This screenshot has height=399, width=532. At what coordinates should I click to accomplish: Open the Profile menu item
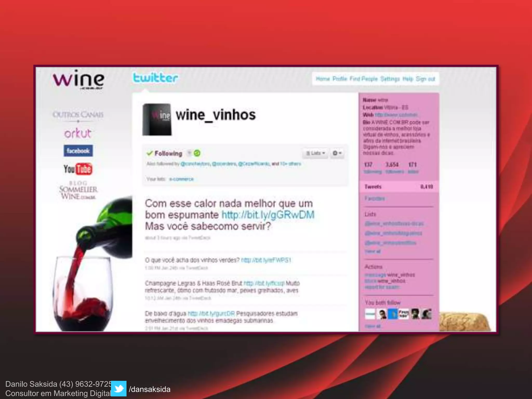[340, 79]
